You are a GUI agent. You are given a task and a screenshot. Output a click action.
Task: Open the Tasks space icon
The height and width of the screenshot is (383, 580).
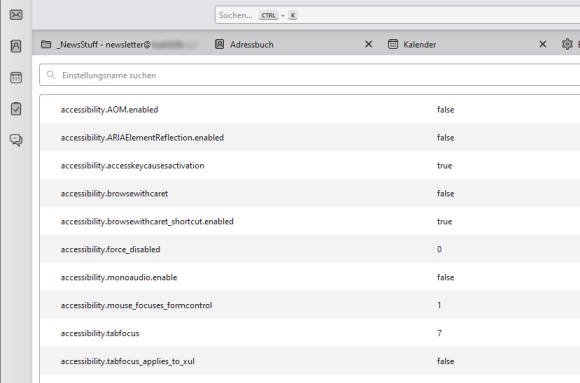(16, 108)
